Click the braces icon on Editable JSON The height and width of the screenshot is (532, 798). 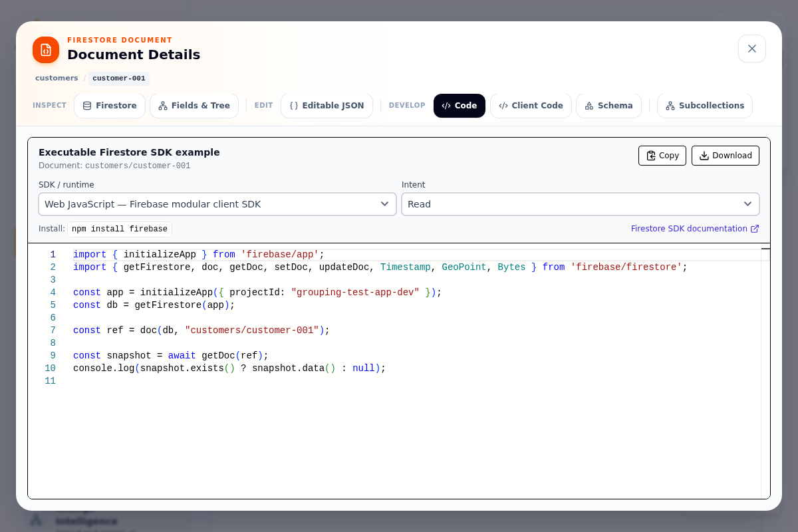(294, 106)
